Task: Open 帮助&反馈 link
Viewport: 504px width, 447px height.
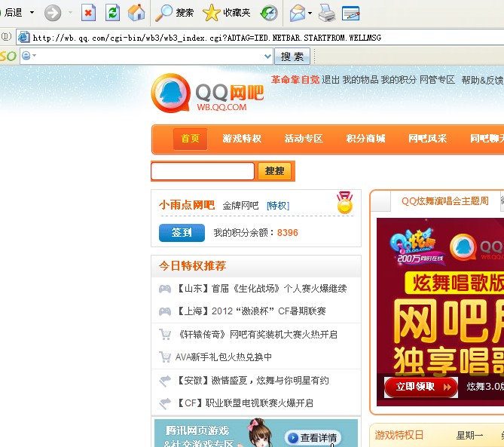Action: tap(482, 80)
